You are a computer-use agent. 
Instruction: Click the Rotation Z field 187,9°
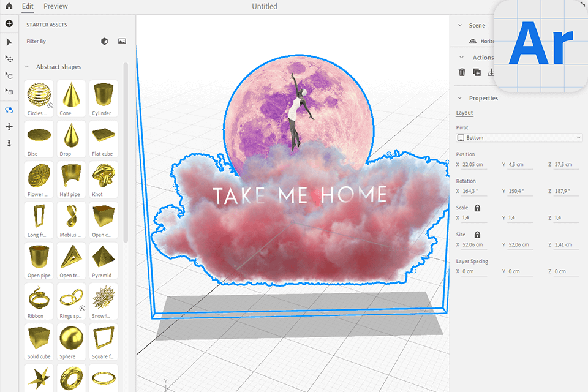[566, 191]
